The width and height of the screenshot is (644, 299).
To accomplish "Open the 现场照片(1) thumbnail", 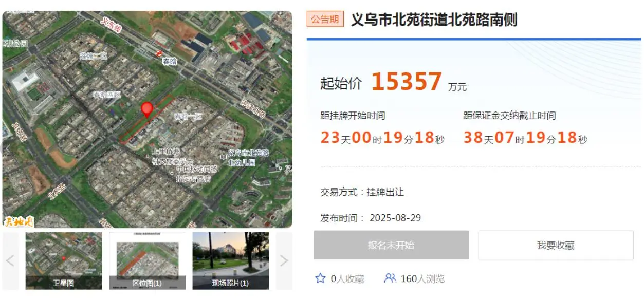I will click(231, 260).
